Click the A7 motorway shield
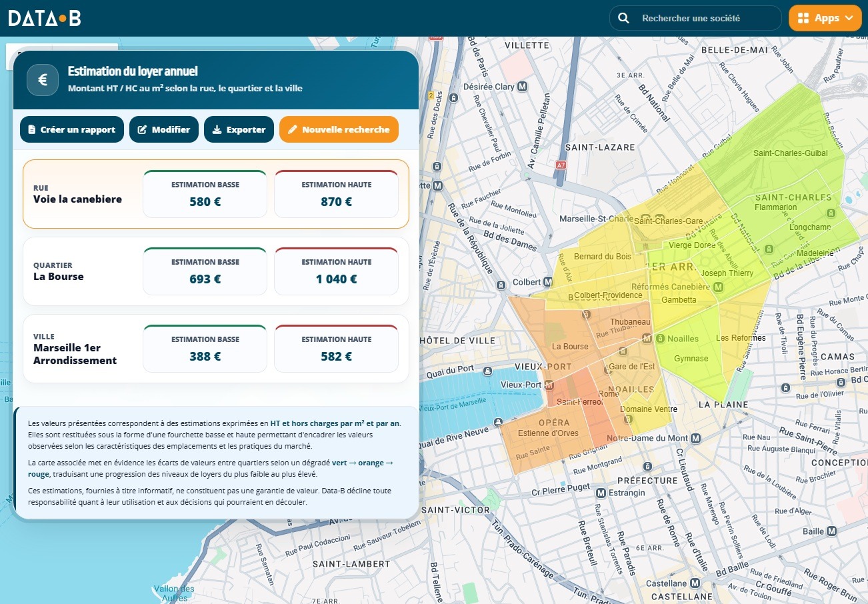Screen dimensions: 868x604 561,164
